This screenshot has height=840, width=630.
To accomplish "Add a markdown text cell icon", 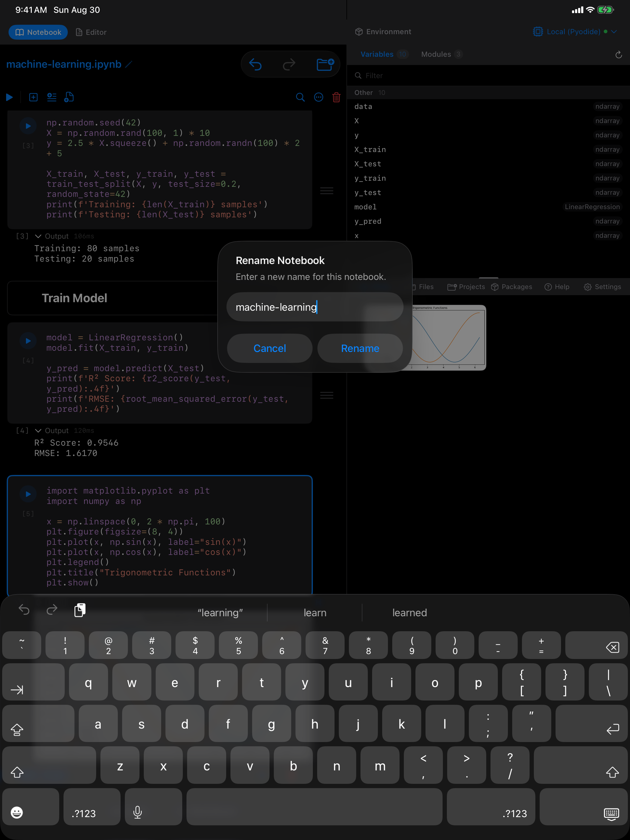I will click(x=52, y=98).
